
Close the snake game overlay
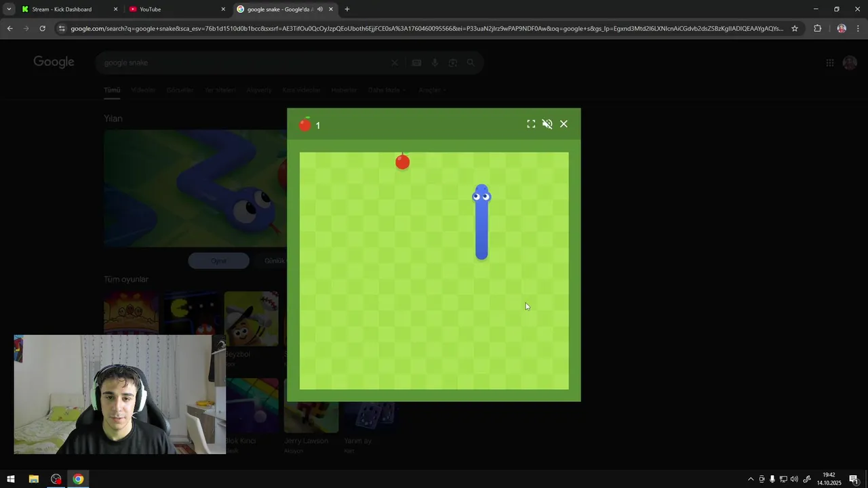(x=564, y=124)
